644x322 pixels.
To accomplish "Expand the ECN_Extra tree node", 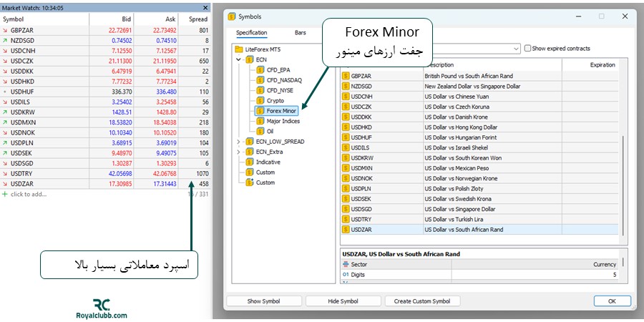I will click(x=239, y=152).
